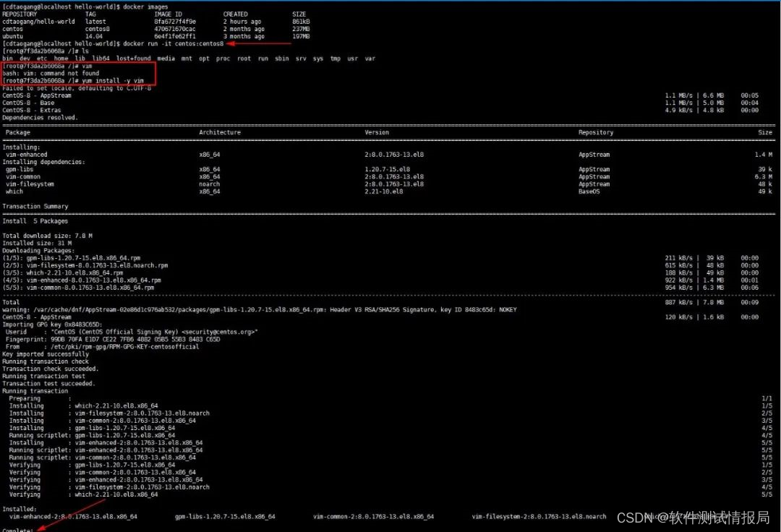This screenshot has height=532, width=781.
Task: Click the 'CentOS-8 - Extras' repo line
Action: 32,111
